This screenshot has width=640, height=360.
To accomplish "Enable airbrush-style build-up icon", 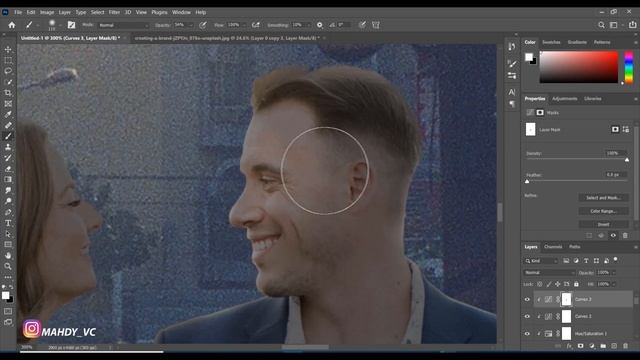I will pyautogui.click(x=256, y=25).
